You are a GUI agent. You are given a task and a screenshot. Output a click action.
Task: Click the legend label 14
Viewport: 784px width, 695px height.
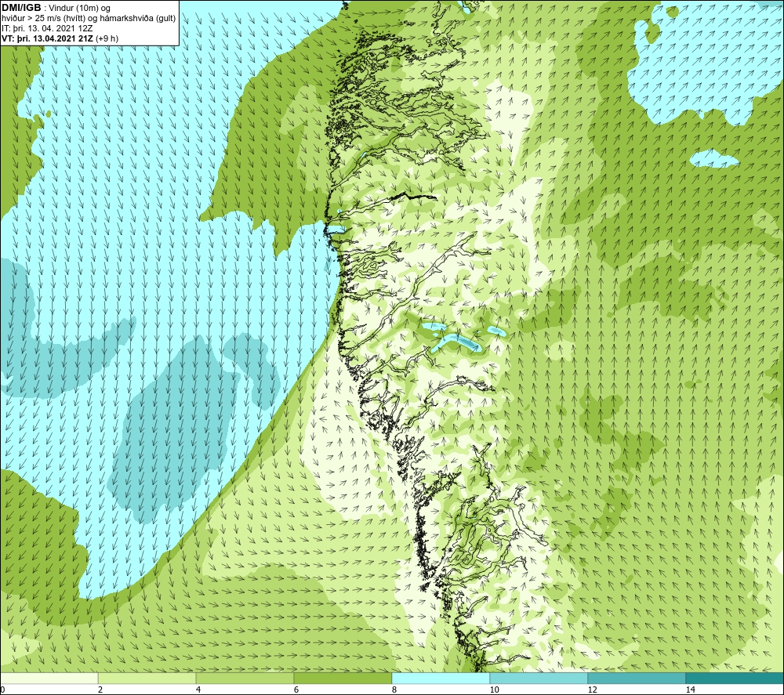(x=690, y=690)
